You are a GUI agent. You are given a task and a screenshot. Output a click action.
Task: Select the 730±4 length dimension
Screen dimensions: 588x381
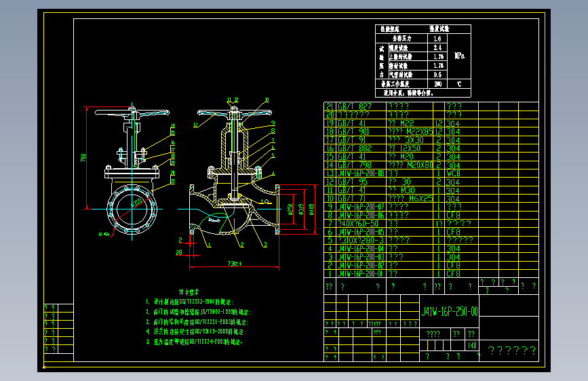[x=235, y=263]
